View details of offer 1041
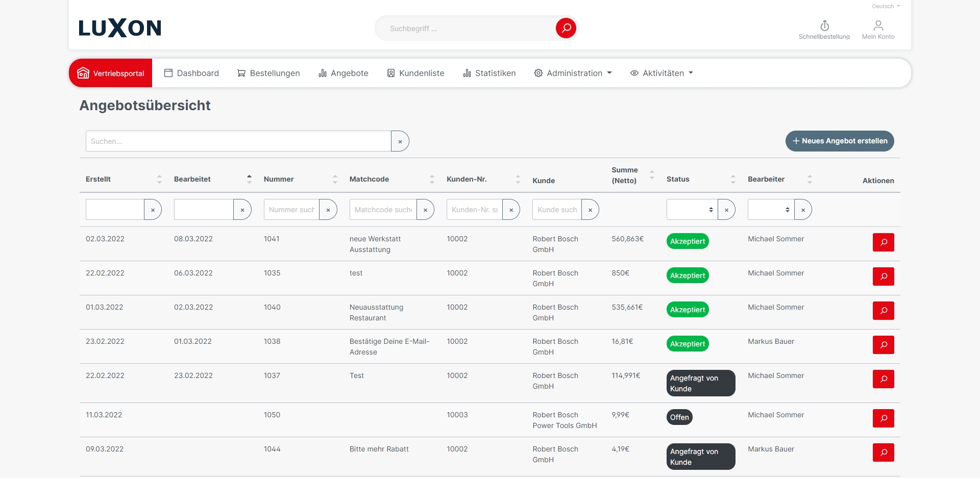This screenshot has width=980, height=478. click(x=883, y=242)
